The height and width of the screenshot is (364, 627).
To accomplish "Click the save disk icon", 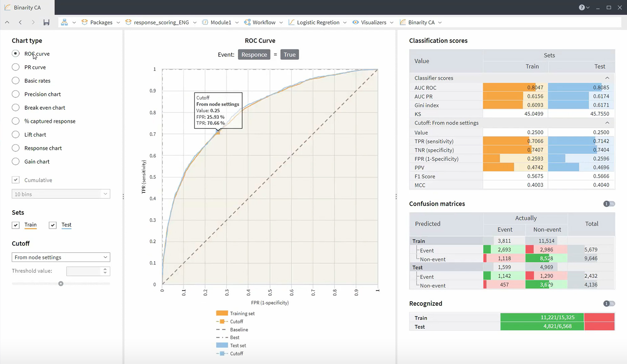I will (46, 22).
